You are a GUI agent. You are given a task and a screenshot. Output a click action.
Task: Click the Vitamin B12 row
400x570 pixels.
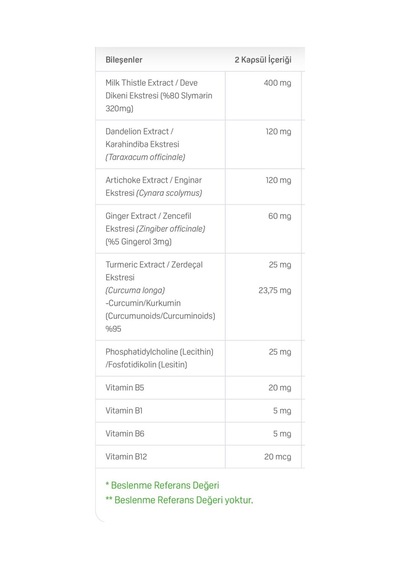(x=200, y=457)
